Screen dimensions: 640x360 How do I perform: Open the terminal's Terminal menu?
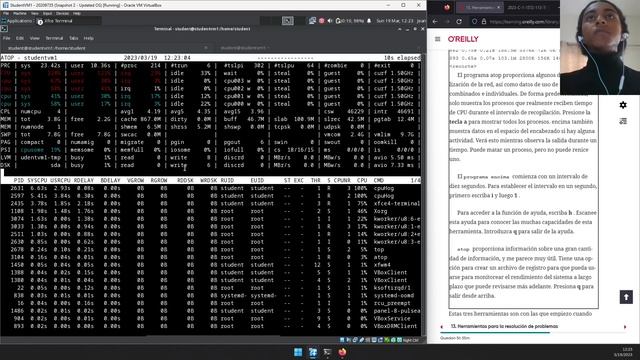[54, 38]
